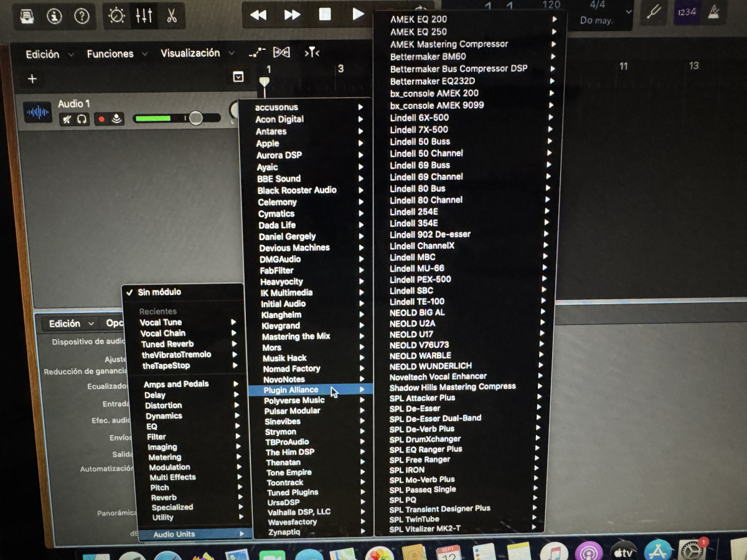Image resolution: width=747 pixels, height=560 pixels.
Task: Open the scissors Editors icon
Action: pos(172,16)
